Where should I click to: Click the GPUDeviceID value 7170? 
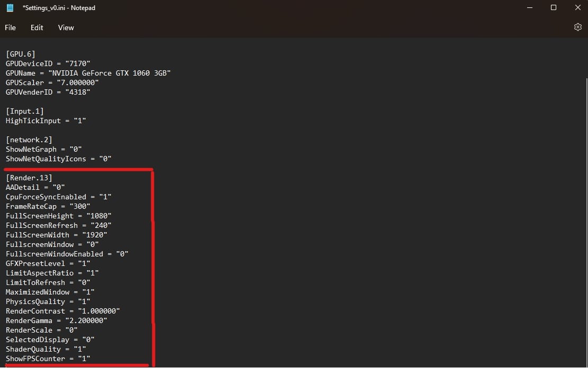[77, 63]
